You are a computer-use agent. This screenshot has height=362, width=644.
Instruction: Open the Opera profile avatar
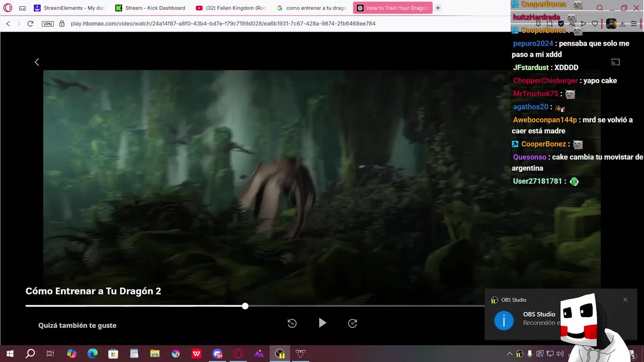pos(611,24)
